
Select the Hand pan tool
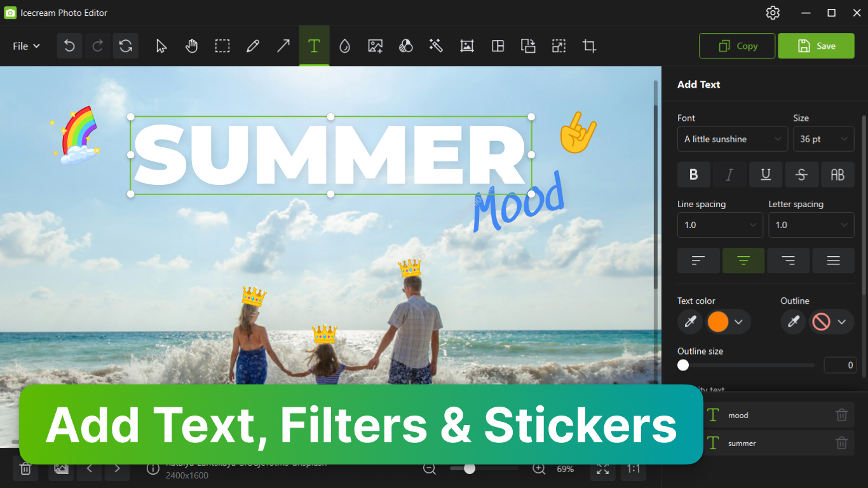[191, 46]
